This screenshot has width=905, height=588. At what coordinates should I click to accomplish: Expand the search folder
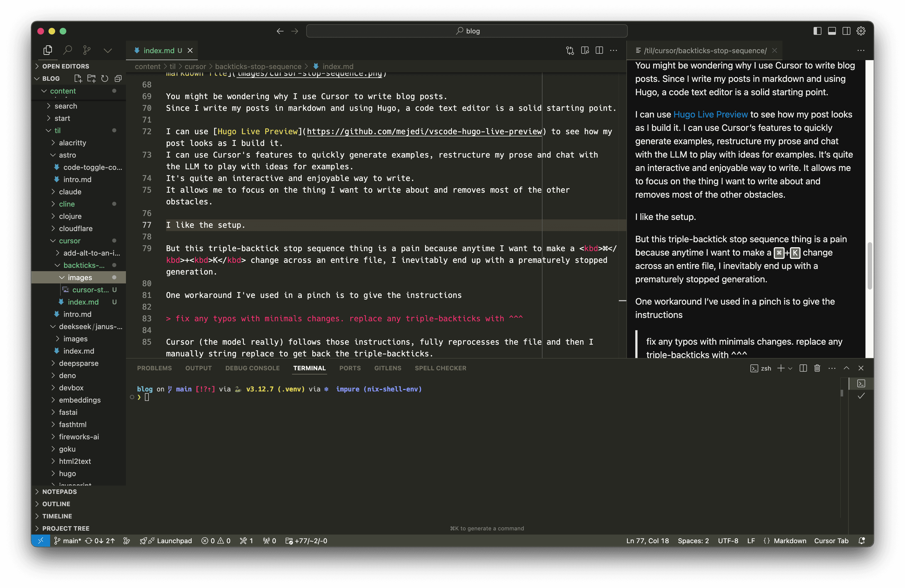coord(65,106)
